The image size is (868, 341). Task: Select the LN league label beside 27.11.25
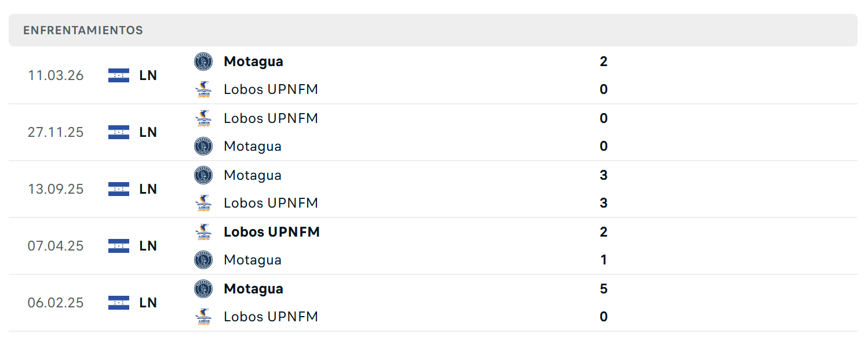[x=148, y=132]
